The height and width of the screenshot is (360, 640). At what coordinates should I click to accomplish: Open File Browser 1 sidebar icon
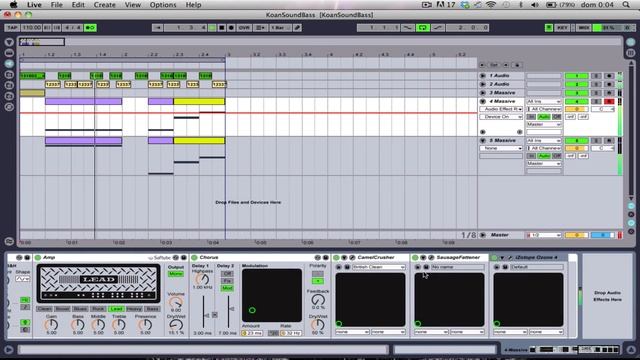tap(9, 75)
